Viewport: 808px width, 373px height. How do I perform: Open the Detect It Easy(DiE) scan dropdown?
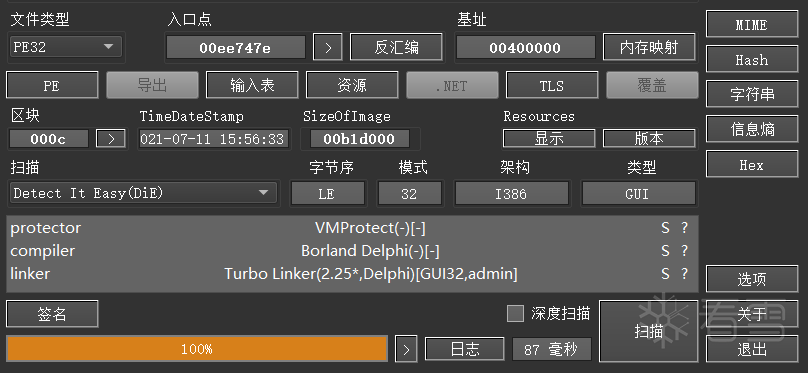[143, 193]
